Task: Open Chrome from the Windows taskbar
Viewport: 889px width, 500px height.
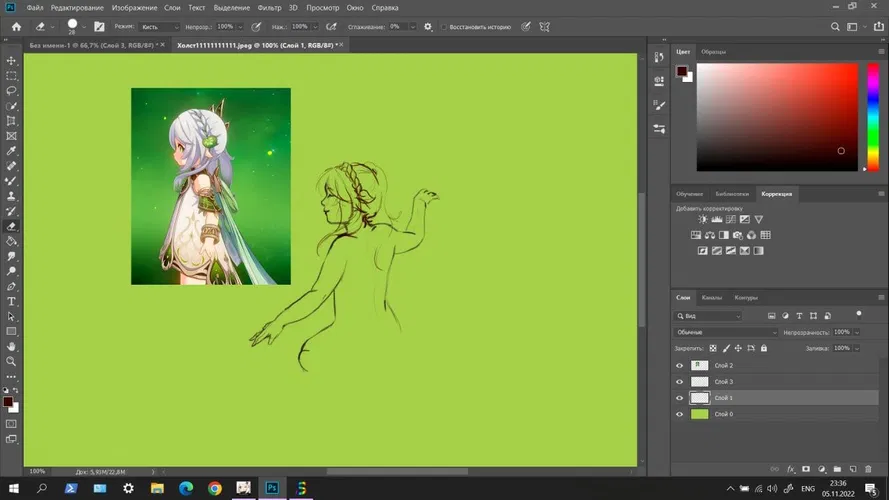Action: 214,488
